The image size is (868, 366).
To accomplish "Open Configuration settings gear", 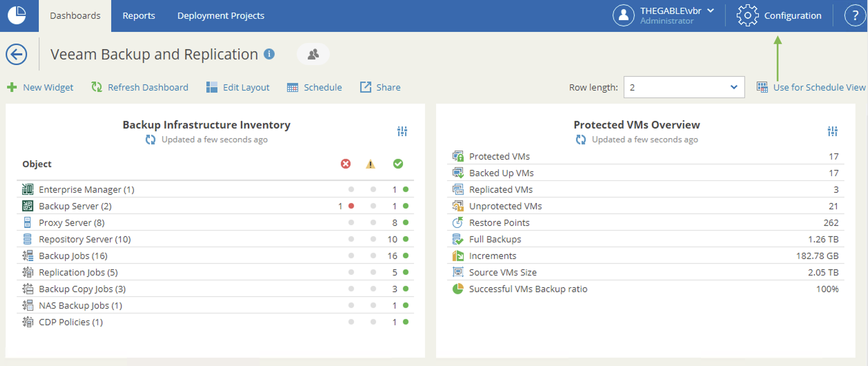I will pos(747,16).
